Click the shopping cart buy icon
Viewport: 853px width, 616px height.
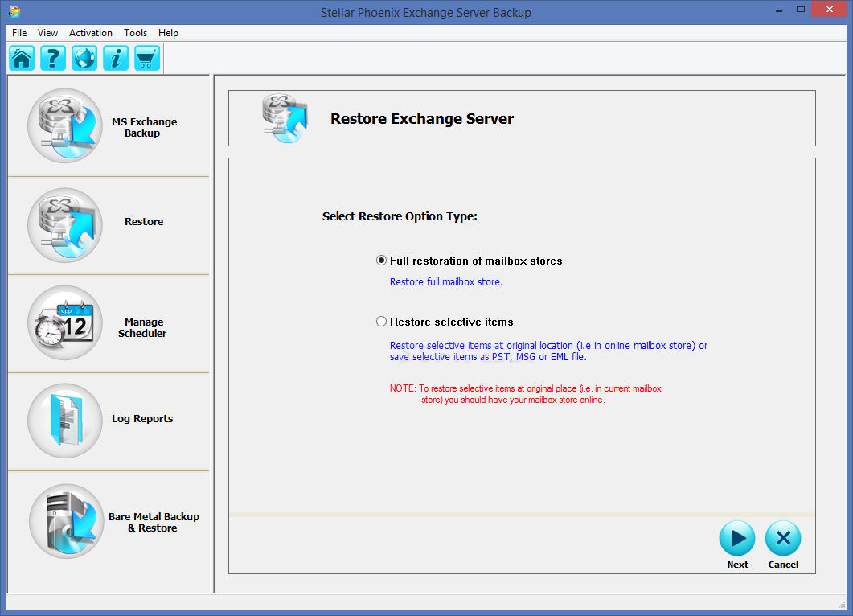point(147,58)
